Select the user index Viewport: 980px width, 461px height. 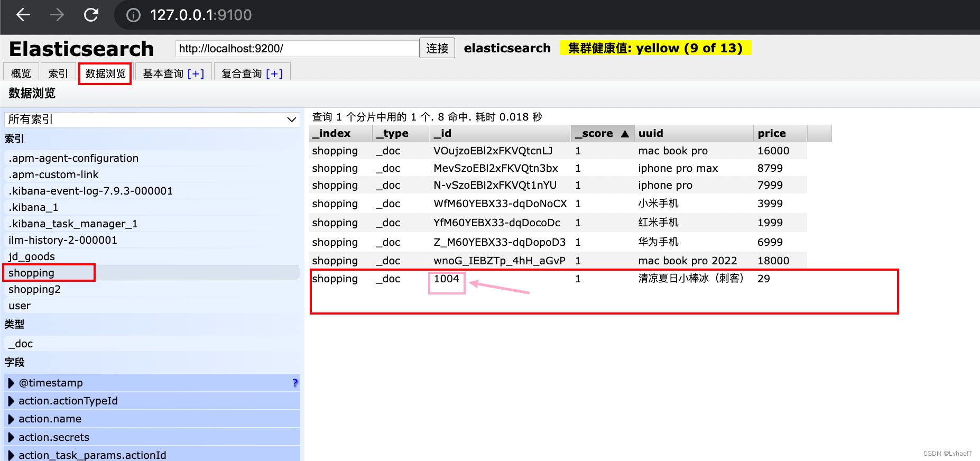(x=152, y=306)
